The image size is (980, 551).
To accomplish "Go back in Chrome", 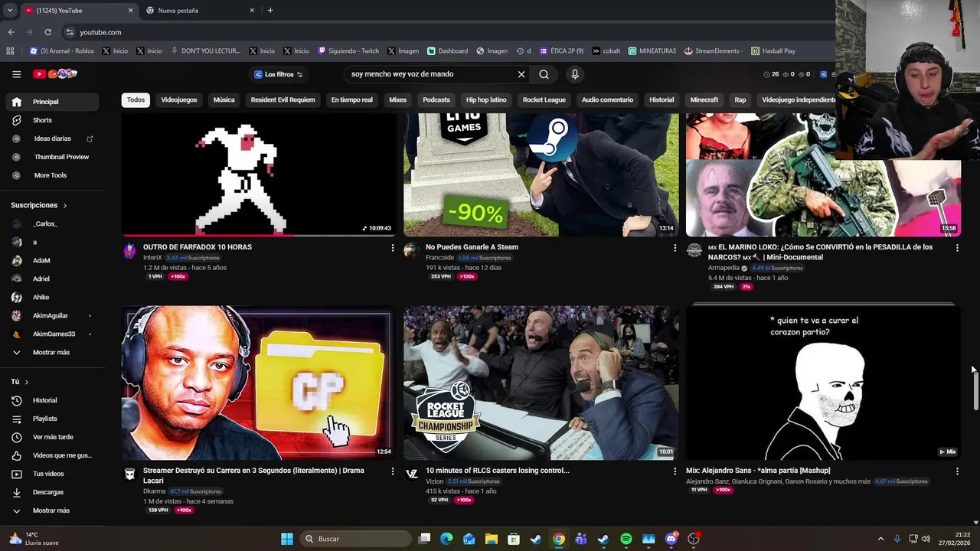I will coord(11,32).
